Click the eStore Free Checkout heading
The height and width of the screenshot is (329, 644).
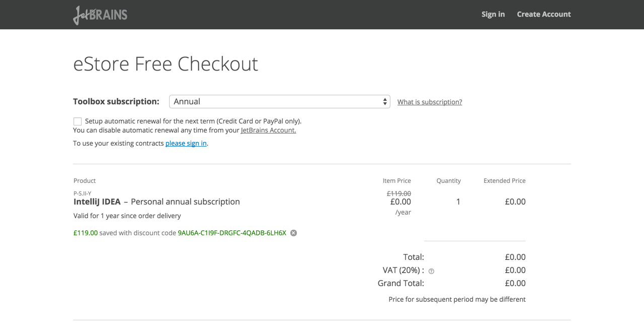(166, 64)
